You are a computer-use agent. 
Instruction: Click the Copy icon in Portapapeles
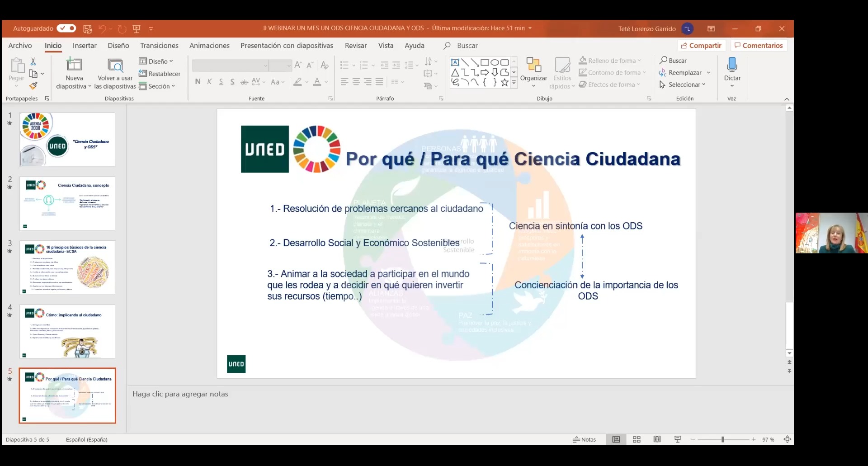(x=33, y=73)
